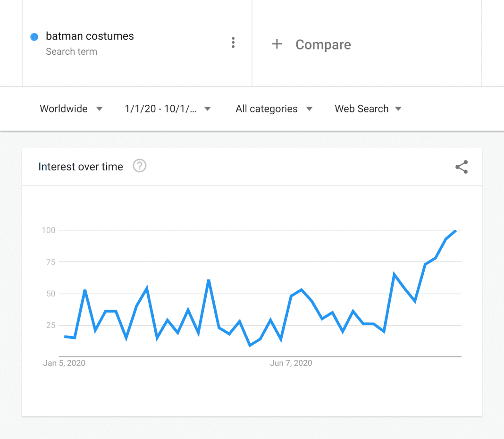Viewport: 504px width, 439px height.
Task: Click the Jan 5, 2020 axis label
Action: (x=64, y=363)
